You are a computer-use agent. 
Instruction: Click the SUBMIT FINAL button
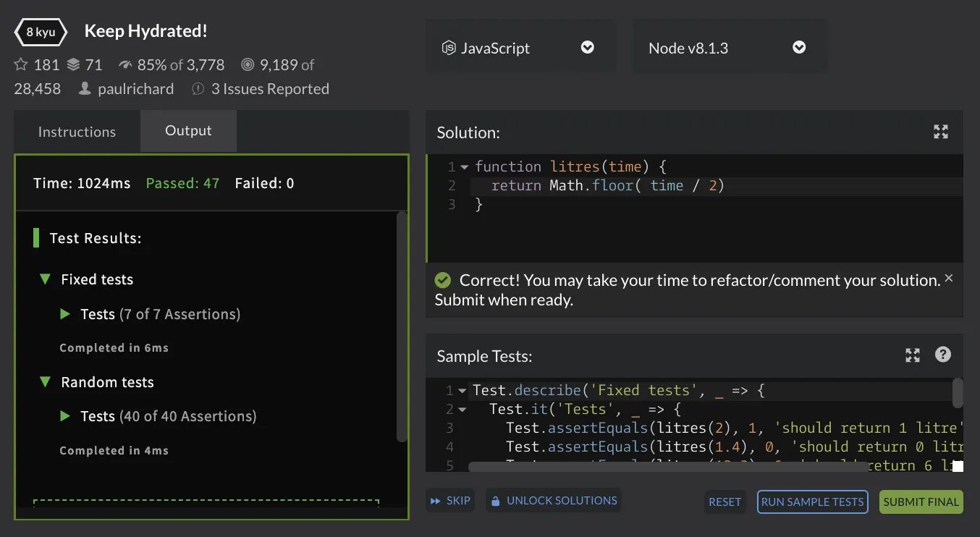[x=921, y=502]
